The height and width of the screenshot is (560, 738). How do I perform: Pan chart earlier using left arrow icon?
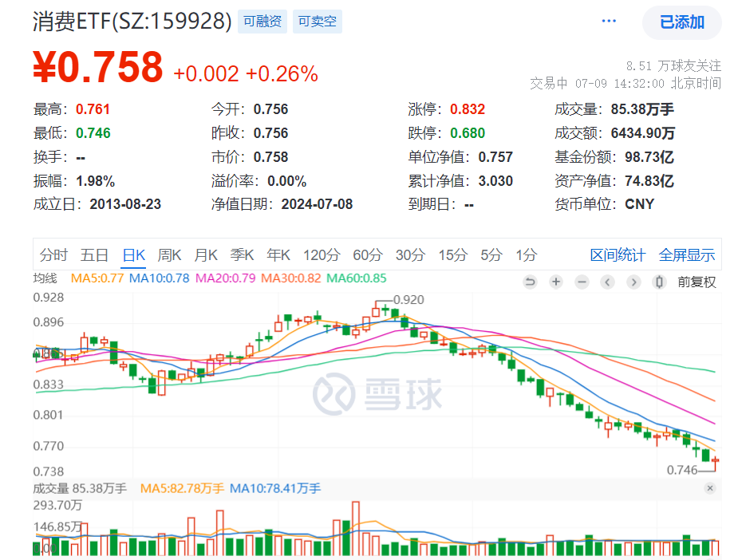(x=607, y=282)
